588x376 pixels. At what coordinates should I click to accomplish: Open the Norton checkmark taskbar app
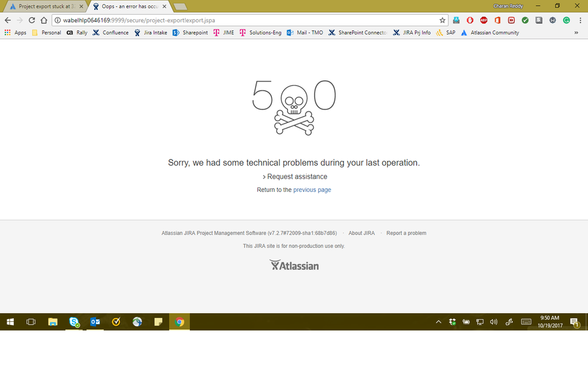tap(117, 322)
